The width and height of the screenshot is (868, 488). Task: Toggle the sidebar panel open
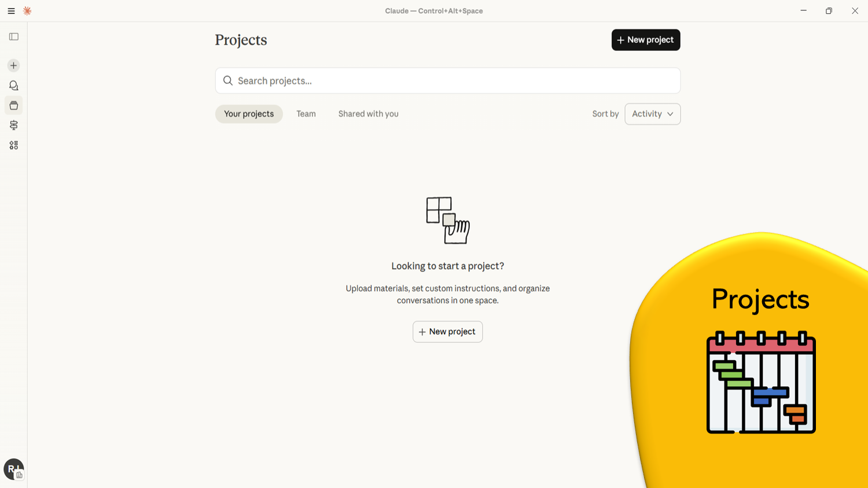click(x=14, y=37)
